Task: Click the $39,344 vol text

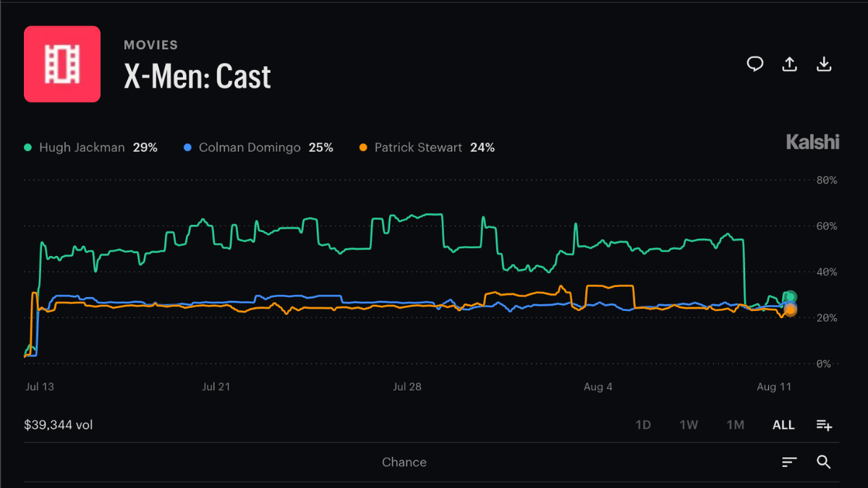Action: coord(59,425)
